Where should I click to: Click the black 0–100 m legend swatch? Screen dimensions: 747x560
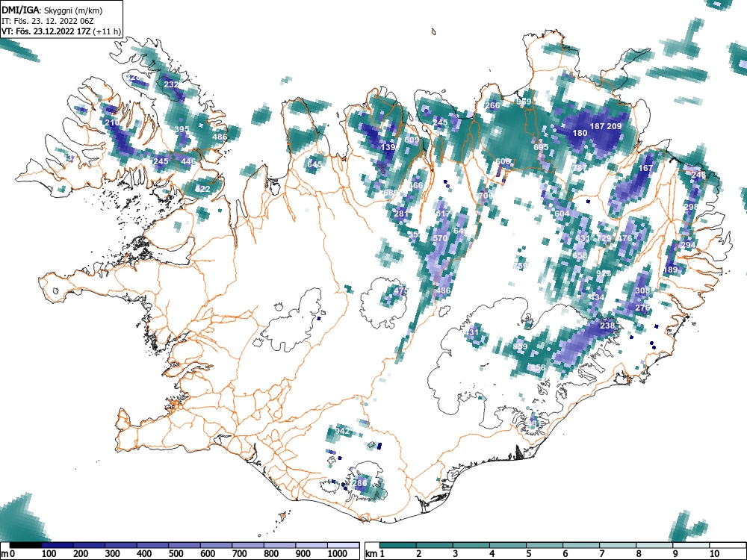tap(25, 545)
